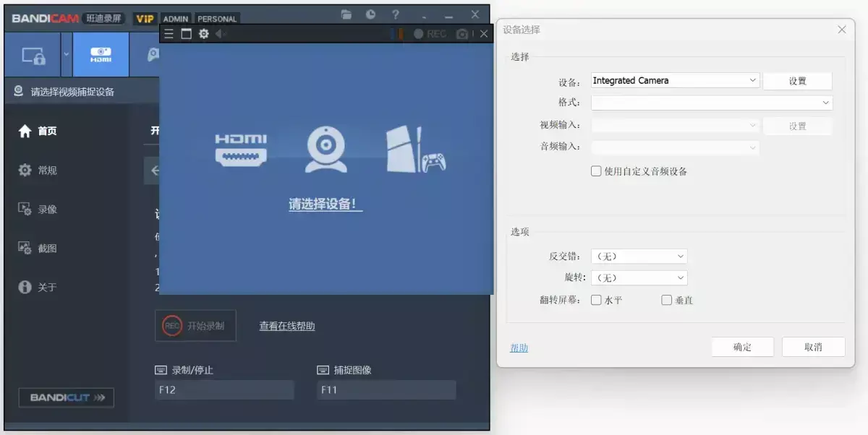Open the gear settings in the capture window

click(203, 33)
